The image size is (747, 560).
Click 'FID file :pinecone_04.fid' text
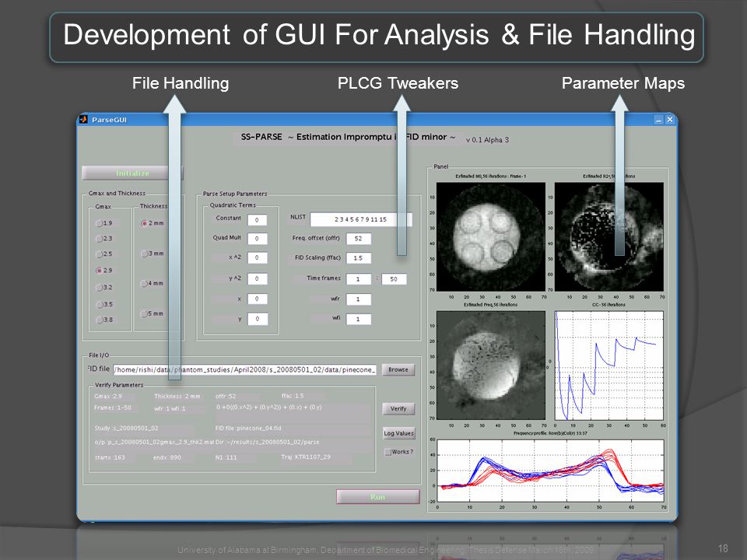(248, 428)
